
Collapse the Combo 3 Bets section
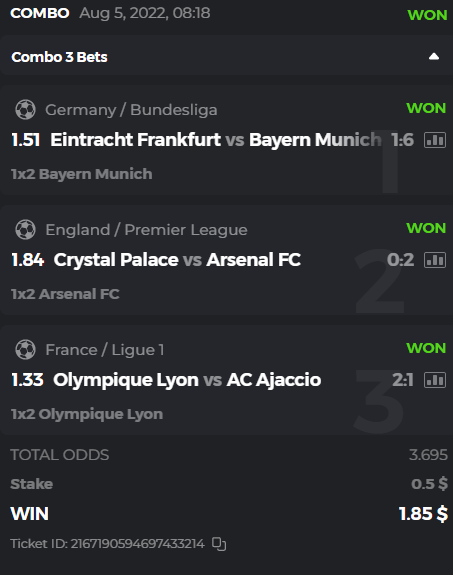434,56
